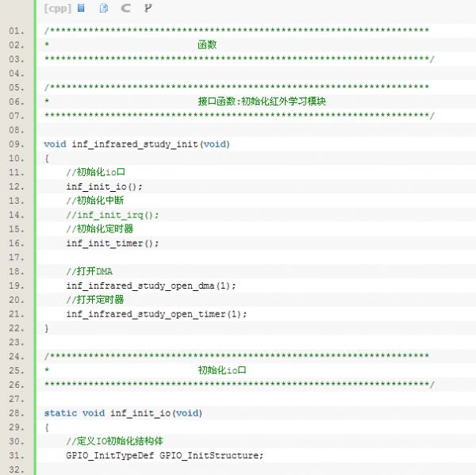Click the grey C-shaped icon in the toolbar
Screen dimensions: 476x475
tap(125, 9)
